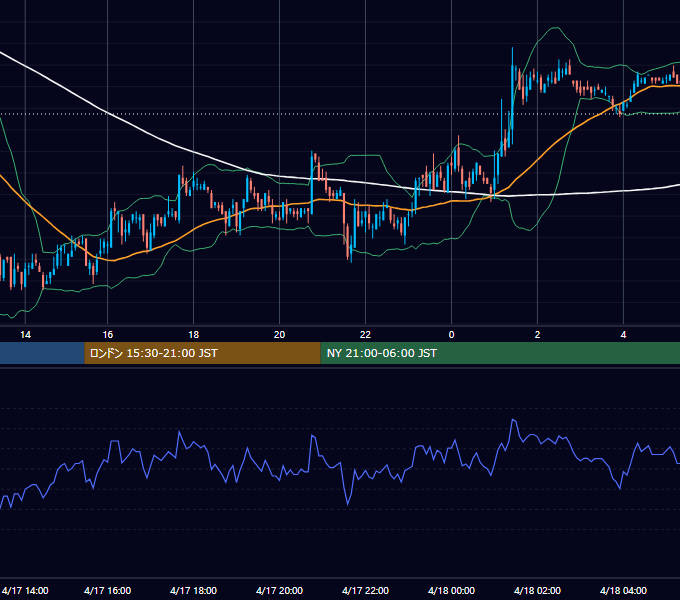Click the "4/18 00:00" date label
Image resolution: width=680 pixels, height=600 pixels.
451,590
